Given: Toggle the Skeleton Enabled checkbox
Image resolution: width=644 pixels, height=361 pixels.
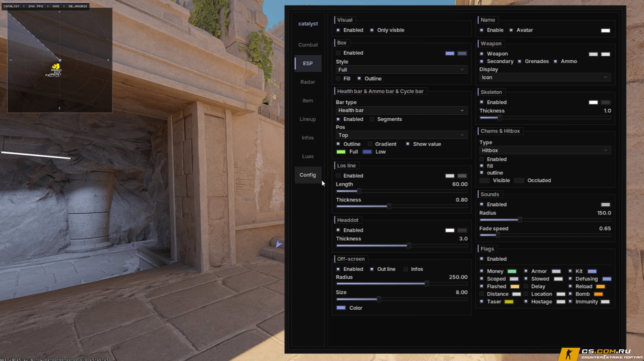Looking at the screenshot, I should [x=482, y=102].
